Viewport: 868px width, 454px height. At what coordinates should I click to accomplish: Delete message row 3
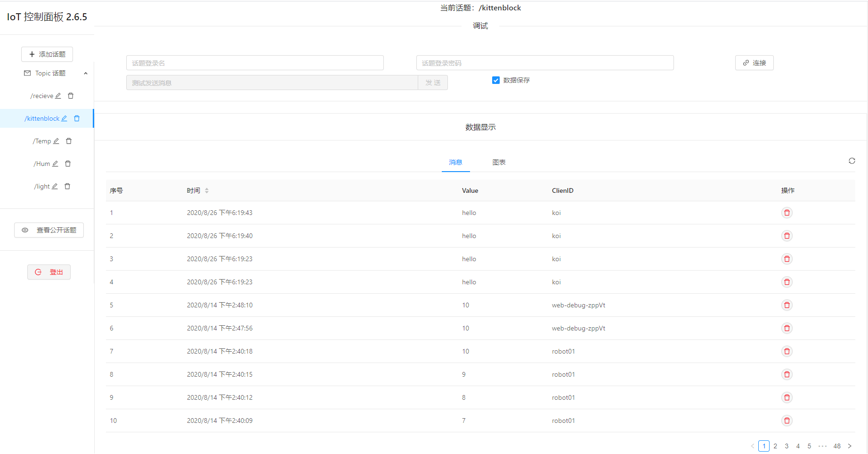click(787, 259)
